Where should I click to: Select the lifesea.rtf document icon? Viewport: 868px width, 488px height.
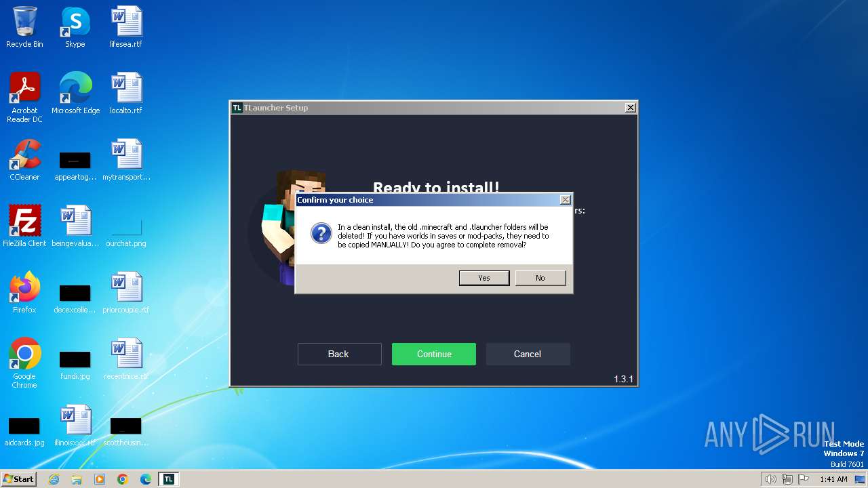pyautogui.click(x=126, y=27)
